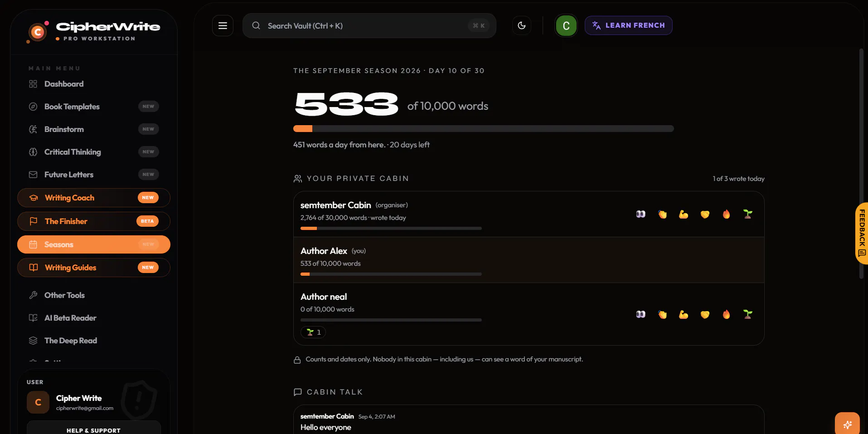
Task: Click the cipherwrite@gmail.com email text
Action: pyautogui.click(x=85, y=408)
